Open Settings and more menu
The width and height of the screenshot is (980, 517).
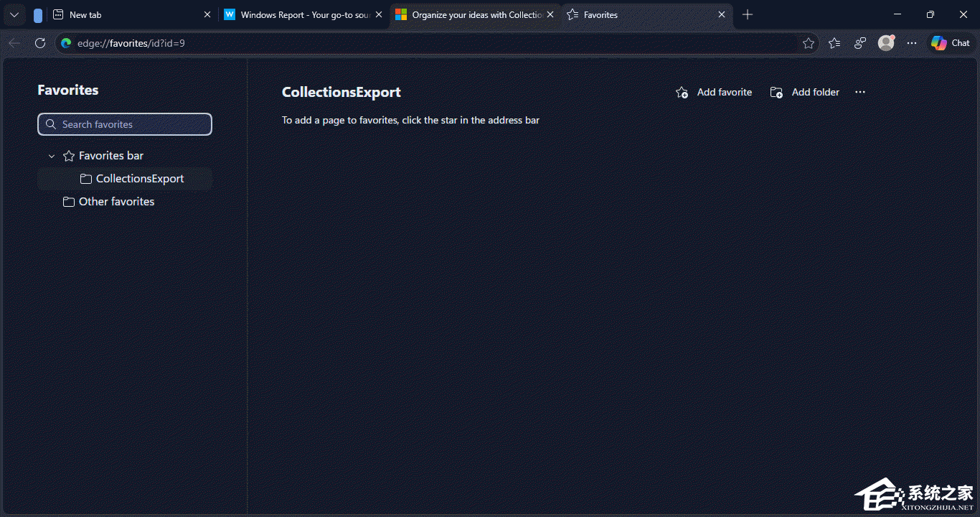[912, 43]
